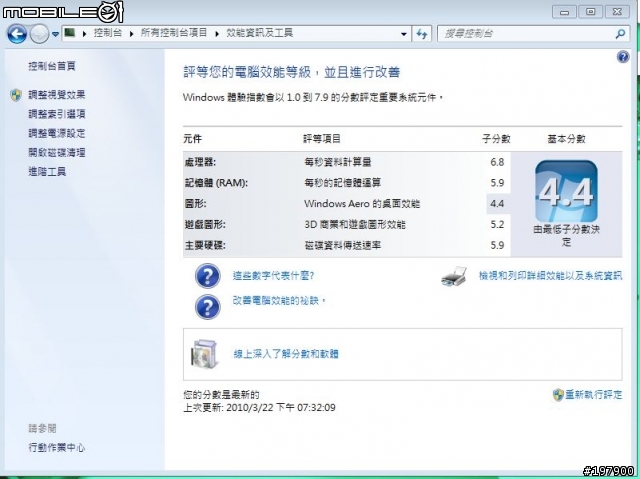Image resolution: width=640 pixels, height=479 pixels.
Task: Open address bar history dropdown
Action: (x=404, y=34)
